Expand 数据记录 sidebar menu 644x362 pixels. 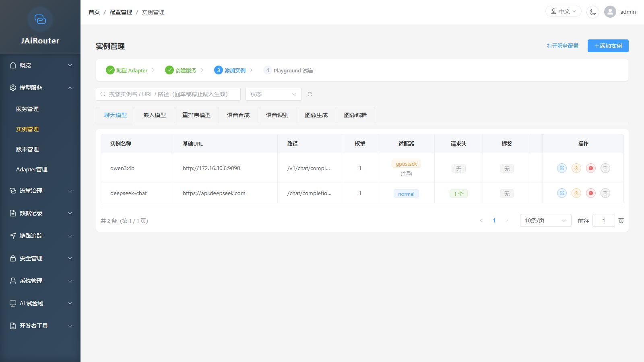[x=40, y=213]
